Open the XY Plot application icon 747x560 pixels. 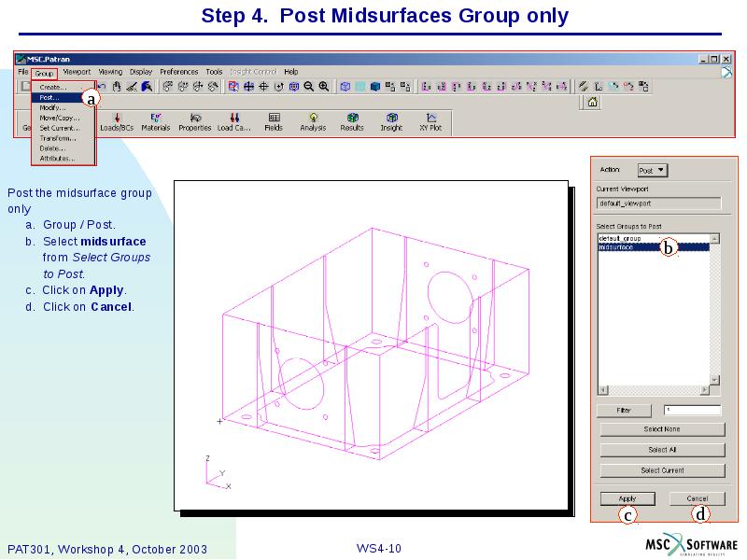[429, 122]
